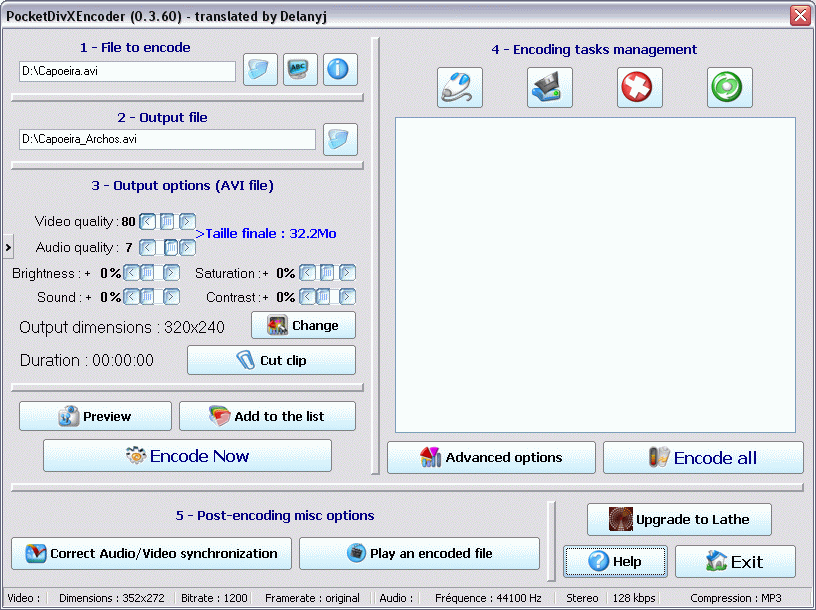Click the Brightness slider thumb
The width and height of the screenshot is (816, 610).
click(147, 273)
